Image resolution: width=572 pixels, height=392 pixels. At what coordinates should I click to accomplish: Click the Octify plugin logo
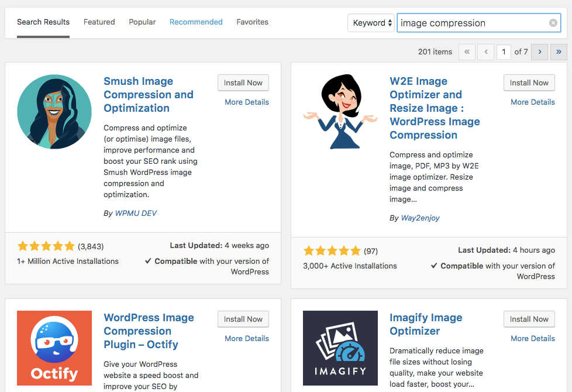tap(54, 348)
